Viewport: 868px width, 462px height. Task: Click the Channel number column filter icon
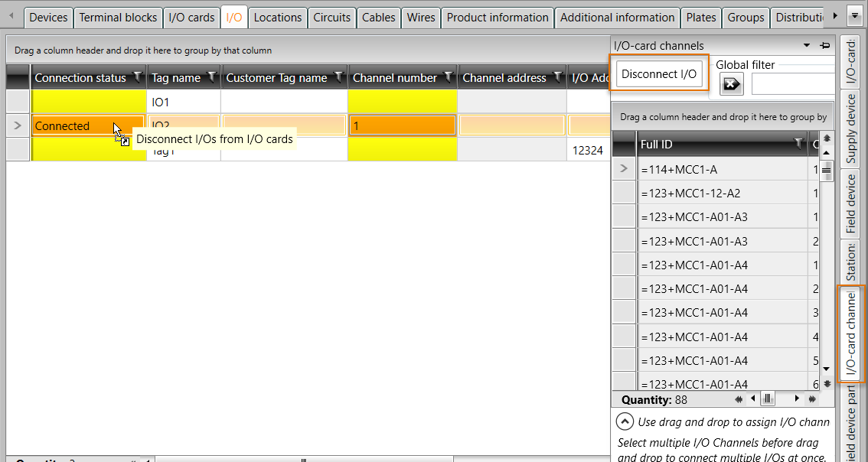pyautogui.click(x=448, y=77)
